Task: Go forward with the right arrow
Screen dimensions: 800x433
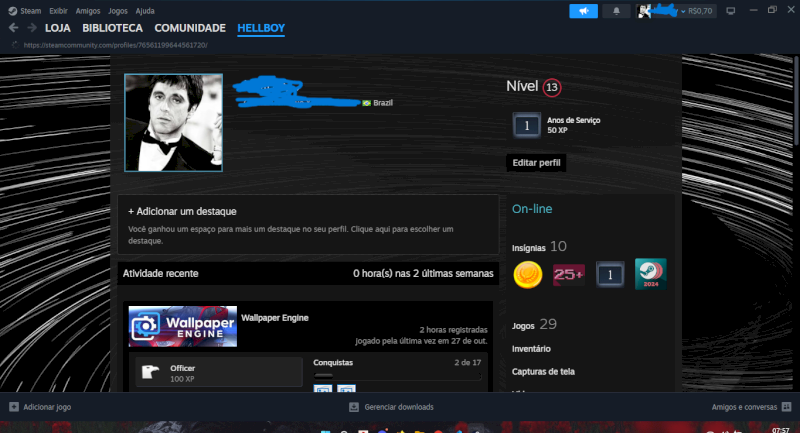Action: coord(30,28)
